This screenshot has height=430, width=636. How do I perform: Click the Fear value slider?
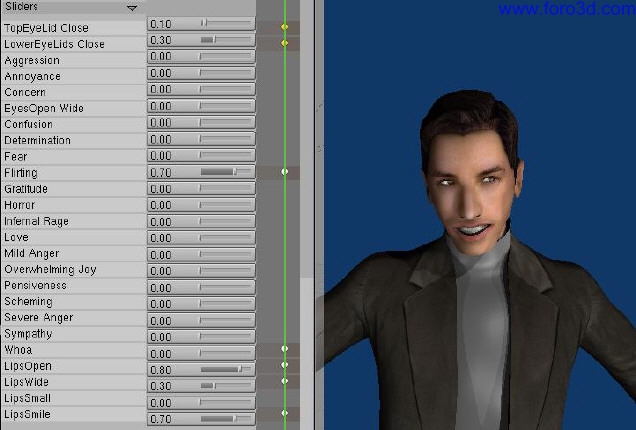(x=201, y=155)
